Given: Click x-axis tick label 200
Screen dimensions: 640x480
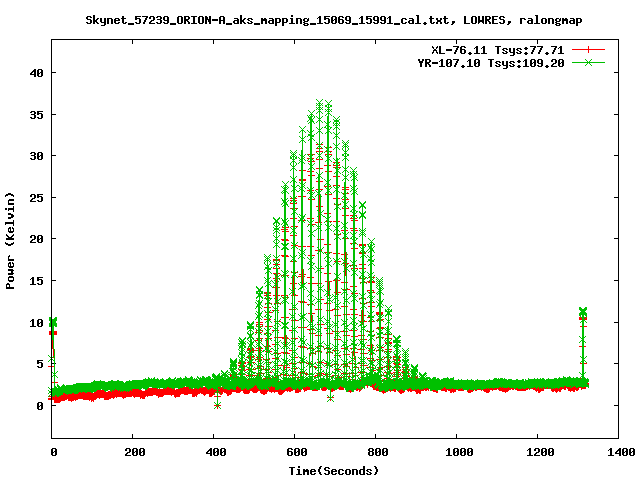Looking at the screenshot, I should (x=135, y=452).
